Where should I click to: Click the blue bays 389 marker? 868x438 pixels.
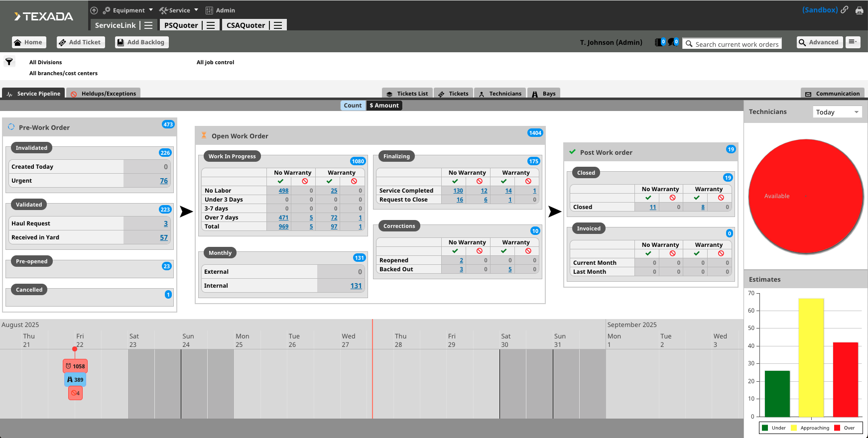coord(75,380)
